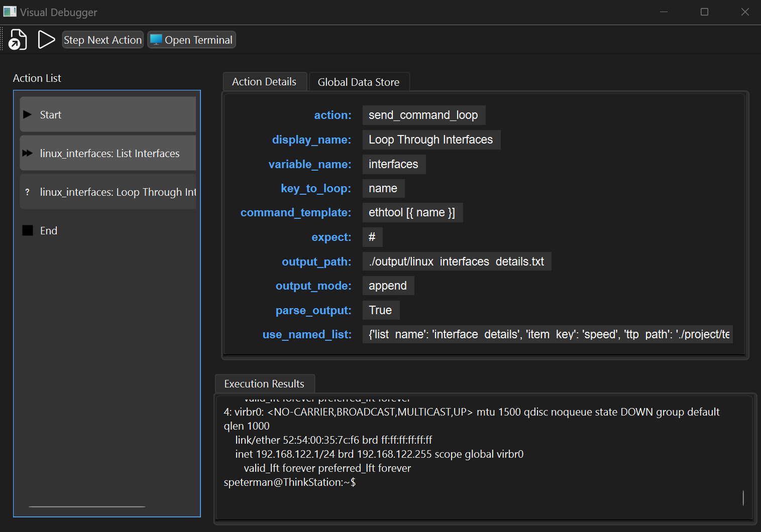Click the variable_name value interfaces

click(x=393, y=164)
